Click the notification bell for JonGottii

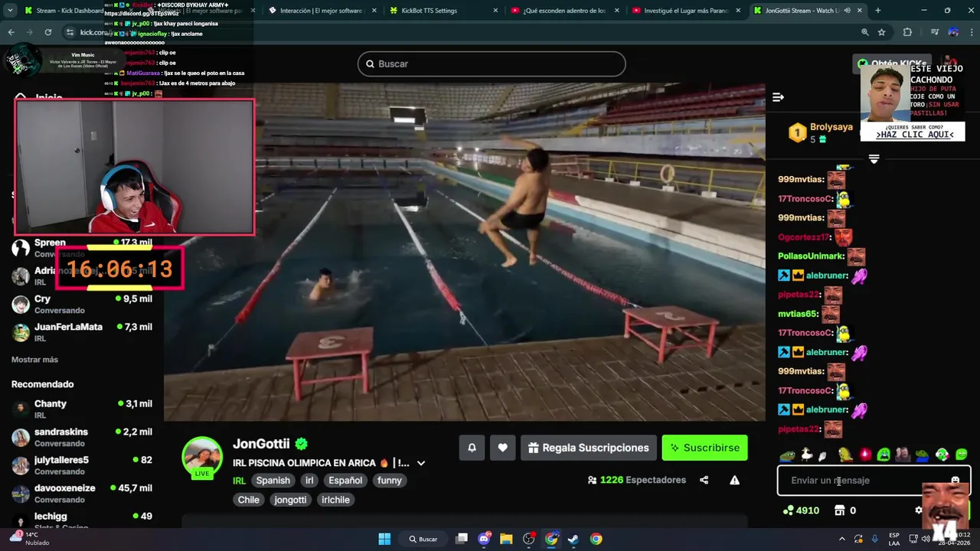pyautogui.click(x=472, y=448)
